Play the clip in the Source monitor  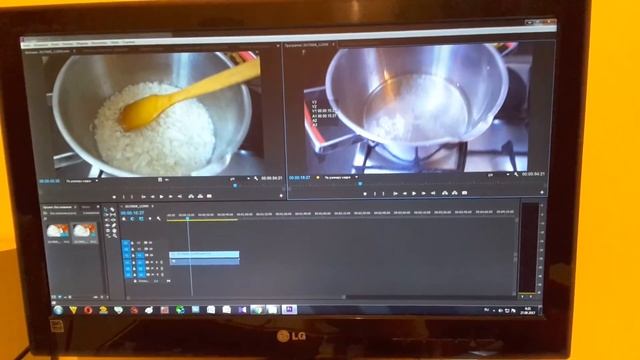pyautogui.click(x=162, y=197)
